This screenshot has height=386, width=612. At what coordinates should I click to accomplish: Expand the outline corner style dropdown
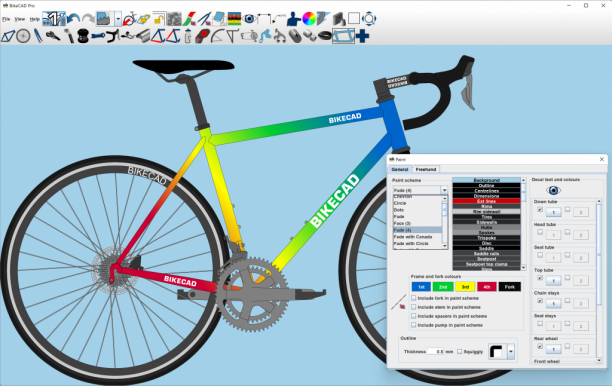coord(511,352)
